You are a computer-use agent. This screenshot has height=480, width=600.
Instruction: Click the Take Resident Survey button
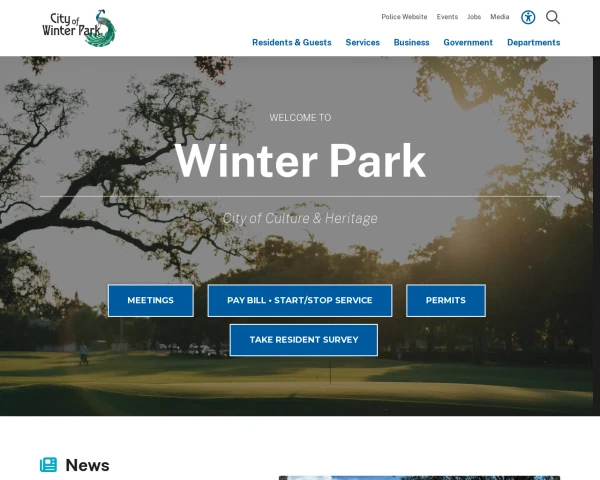coord(304,340)
